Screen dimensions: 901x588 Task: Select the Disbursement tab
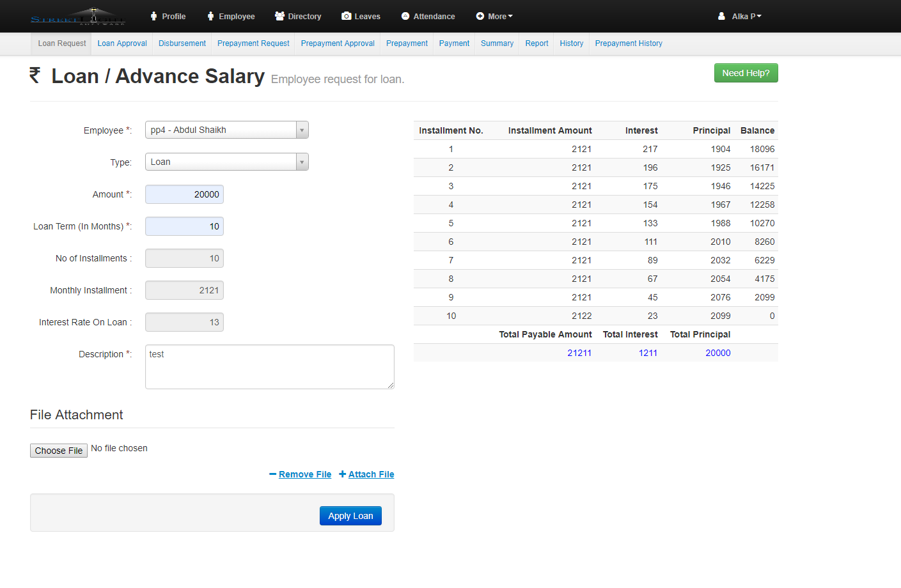[182, 43]
